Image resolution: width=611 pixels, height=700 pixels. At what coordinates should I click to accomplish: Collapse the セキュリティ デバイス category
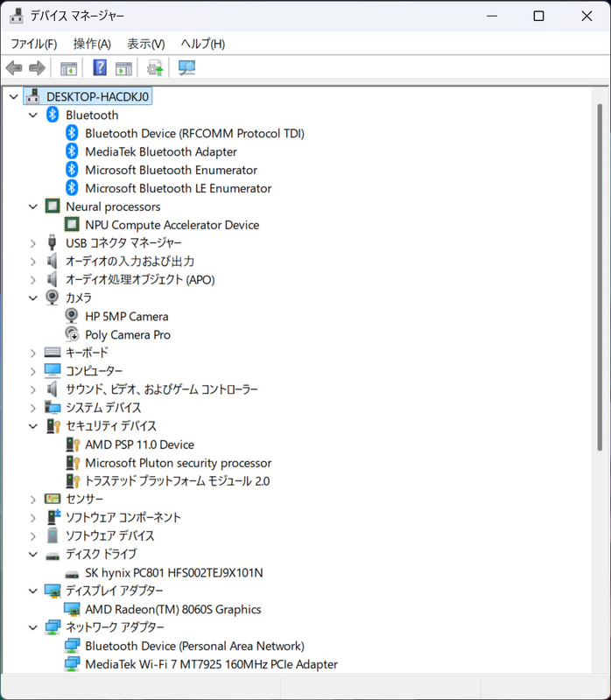click(x=33, y=426)
